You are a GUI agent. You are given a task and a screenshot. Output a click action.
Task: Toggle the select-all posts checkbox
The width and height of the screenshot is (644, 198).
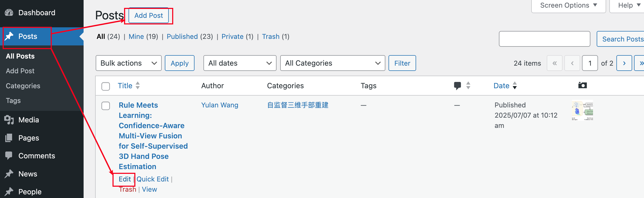106,86
